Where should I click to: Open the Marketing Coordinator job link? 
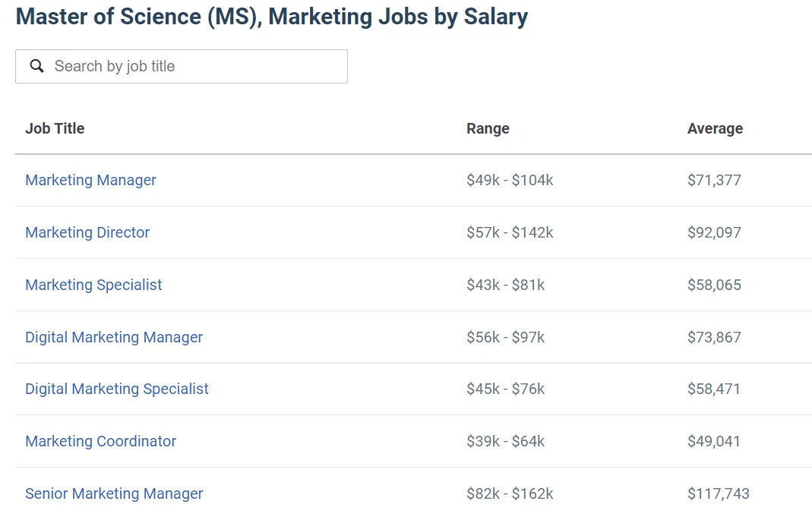(100, 441)
